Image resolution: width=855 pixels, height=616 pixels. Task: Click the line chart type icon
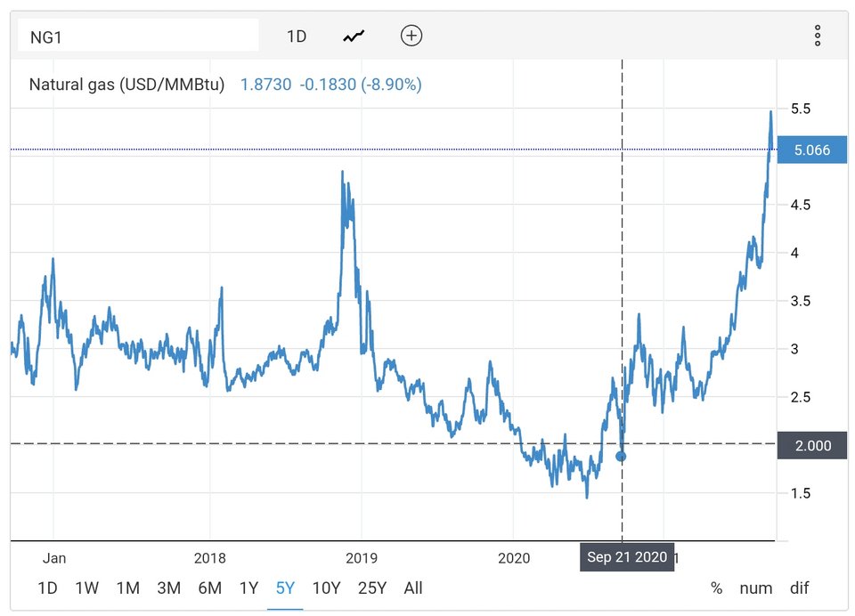354,36
